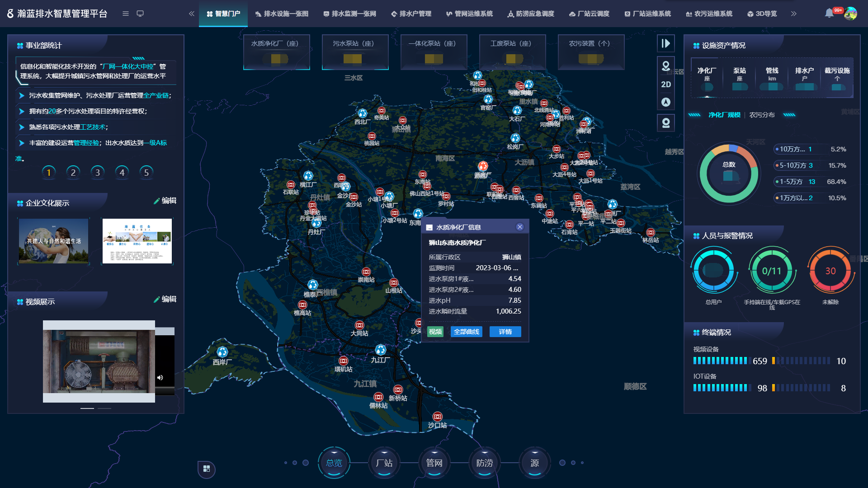Expand navigation tabs with the right double-chevron
The width and height of the screenshot is (868, 488).
793,14
